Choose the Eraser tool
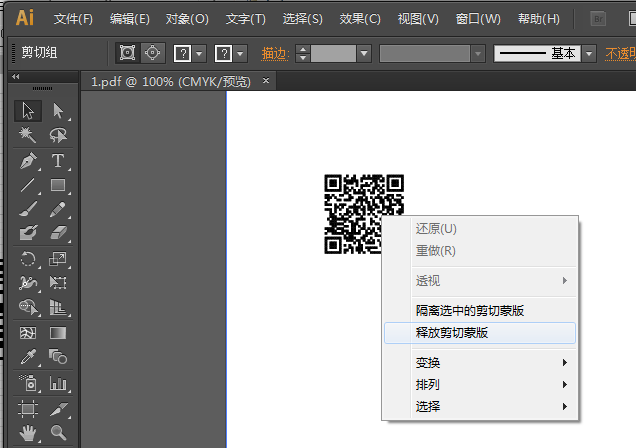This screenshot has width=636, height=448. (x=58, y=233)
